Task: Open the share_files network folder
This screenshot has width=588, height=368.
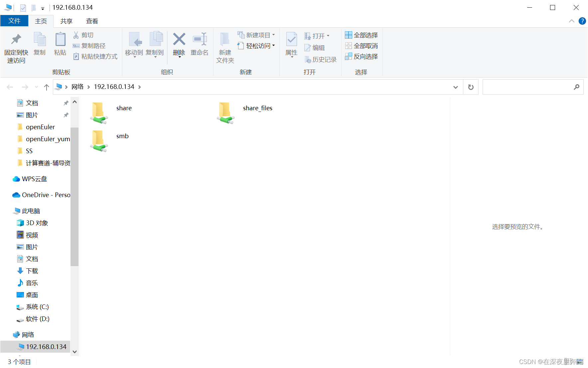Action: (258, 108)
